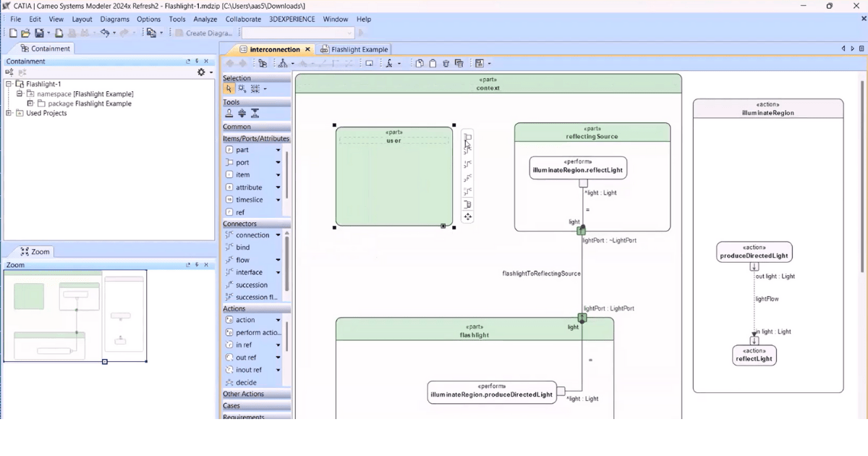The image size is (868, 456).
Task: Expand the package Flashlight Example node
Action: [x=30, y=104]
